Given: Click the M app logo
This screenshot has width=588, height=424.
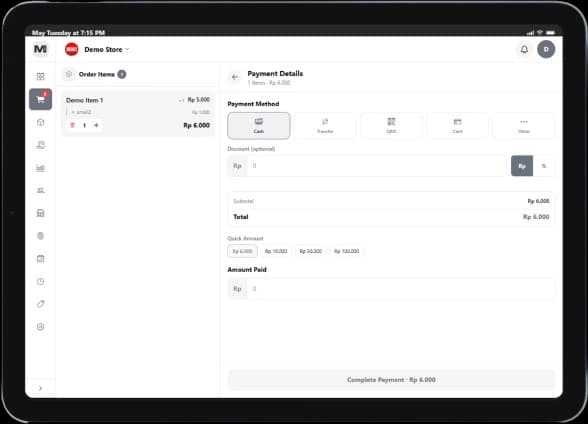Looking at the screenshot, I should click(x=40, y=49).
